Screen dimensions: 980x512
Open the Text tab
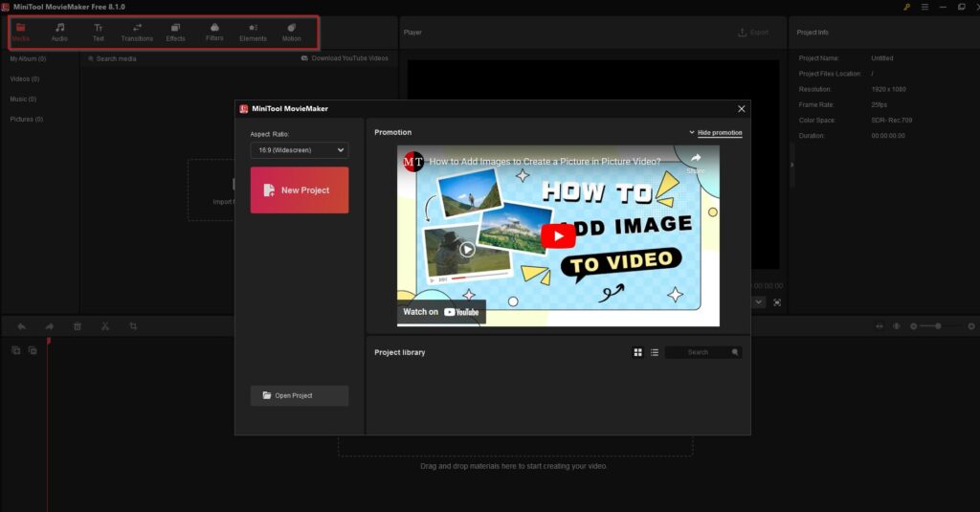99,33
